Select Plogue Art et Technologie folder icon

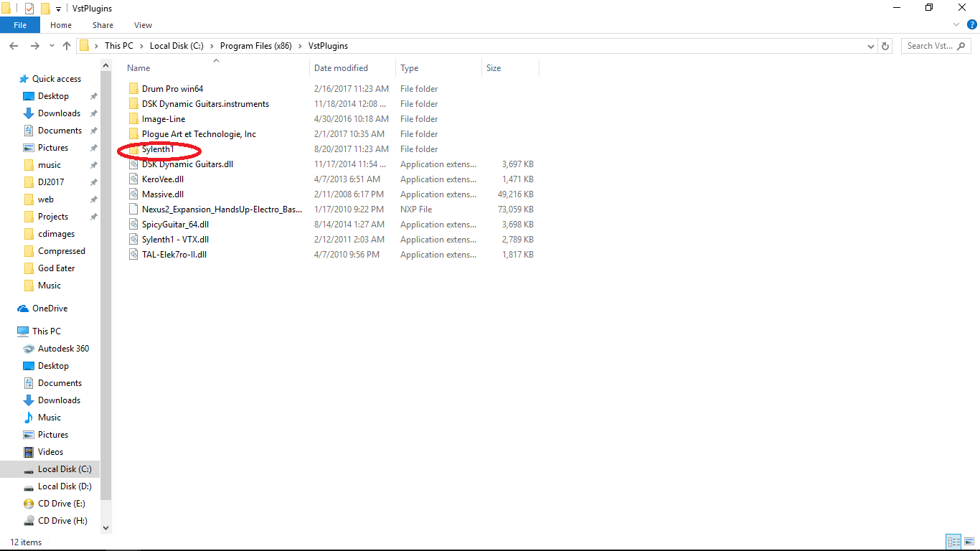click(x=133, y=134)
